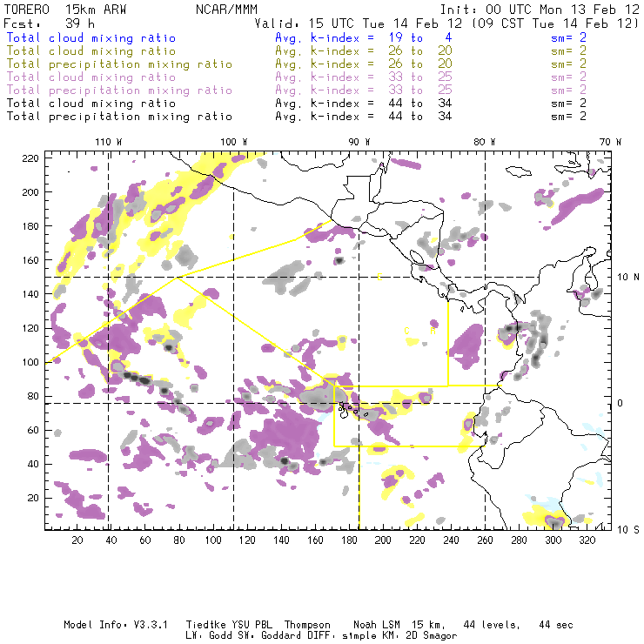Click the horizontal axis tick label "180"

[349, 540]
